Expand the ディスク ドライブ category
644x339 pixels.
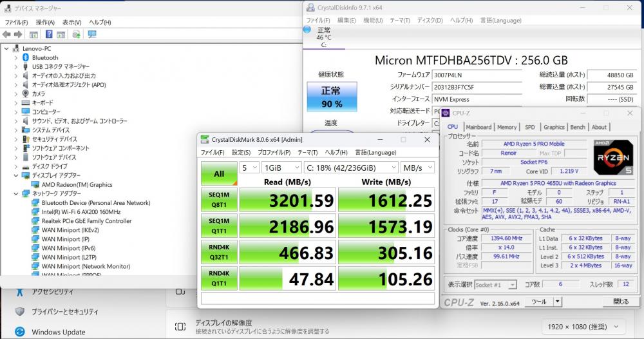16,166
